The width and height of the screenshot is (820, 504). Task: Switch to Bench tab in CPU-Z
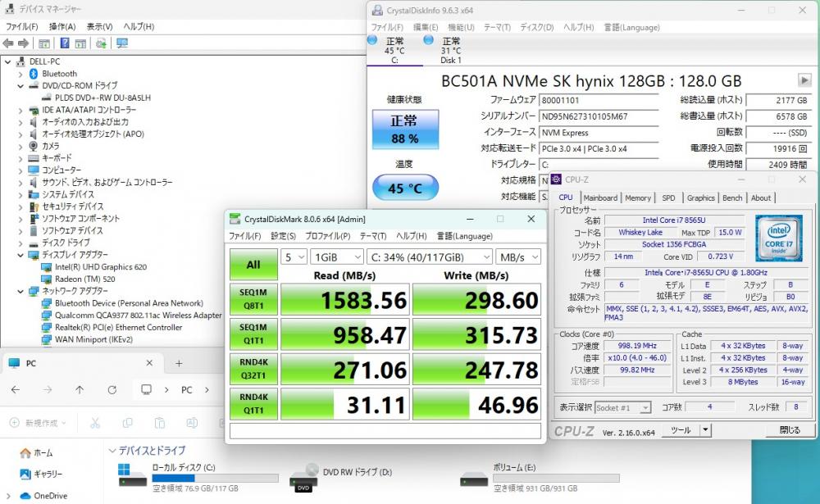click(732, 198)
